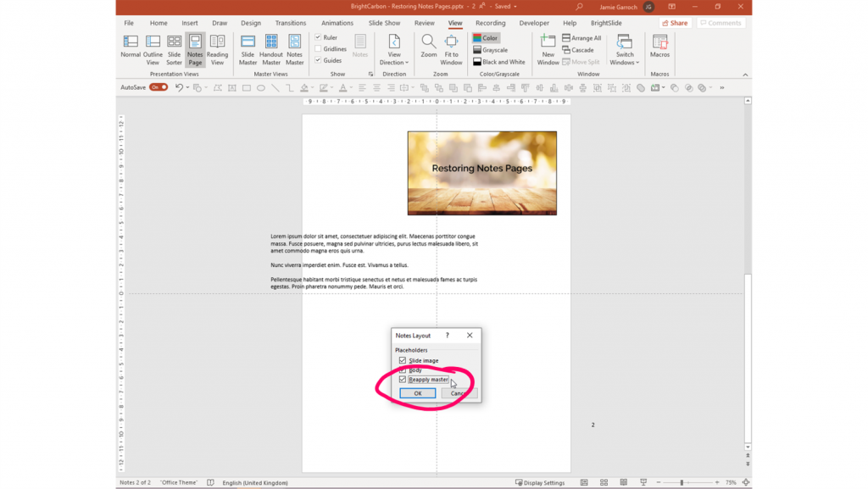This screenshot has height=489, width=868.
Task: Click the zoom in control on the status bar slider
Action: pyautogui.click(x=717, y=482)
